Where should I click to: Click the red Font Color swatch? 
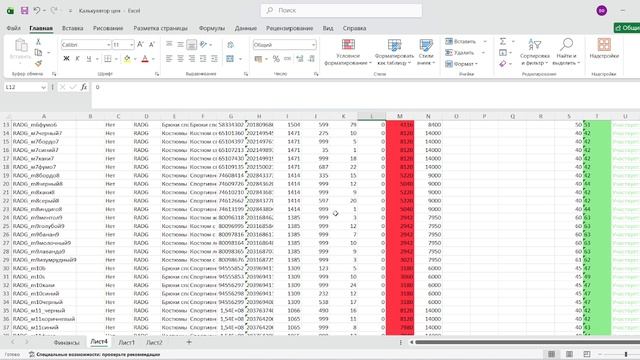(x=145, y=59)
